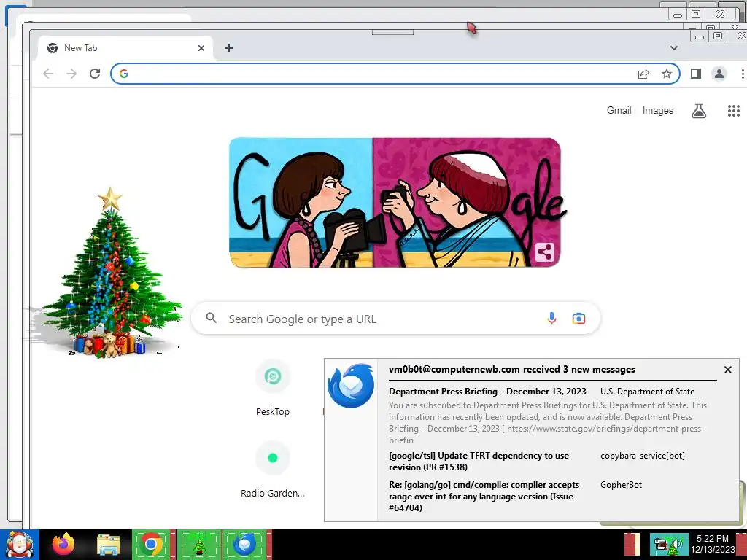Click the browser forward arrow
Viewport: 747px width, 560px height.
pyautogui.click(x=71, y=74)
